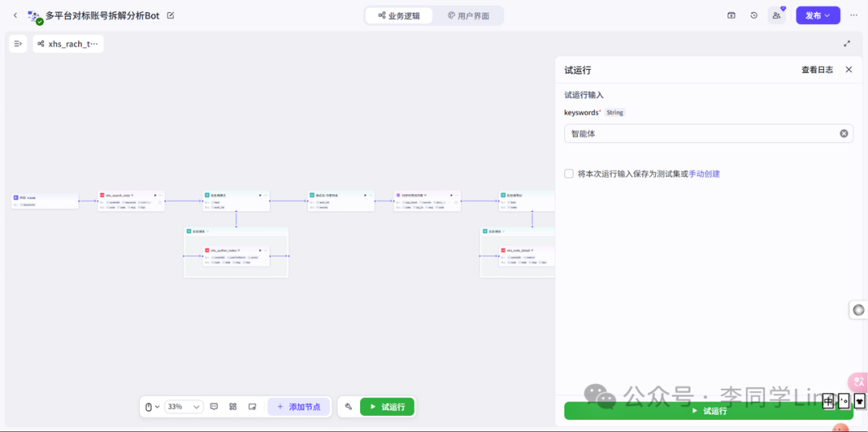Run the xhs_search_note node play icon
Viewport: 868px width, 432px height.
[x=155, y=195]
